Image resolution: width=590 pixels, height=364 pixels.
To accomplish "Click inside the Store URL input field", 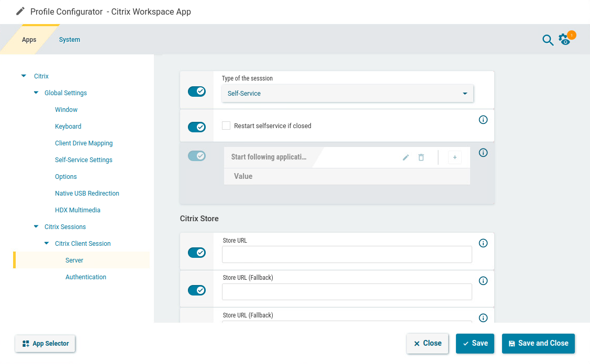I will pos(347,255).
